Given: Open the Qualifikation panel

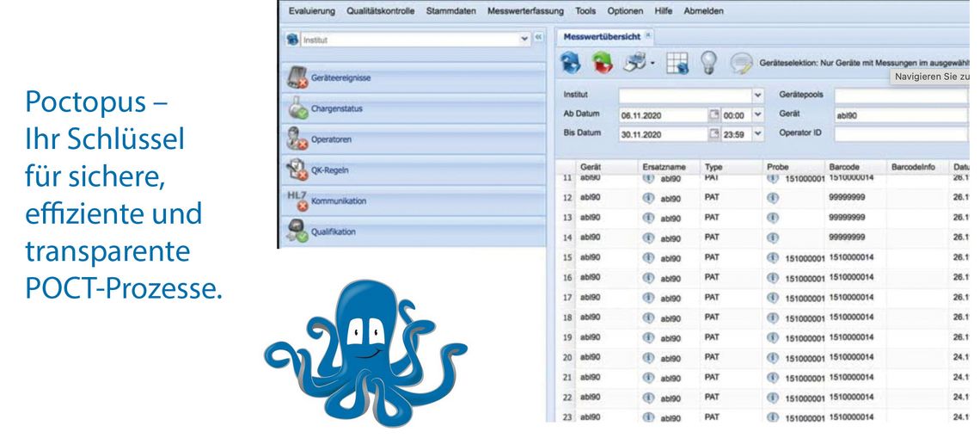Looking at the screenshot, I should pos(413,231).
